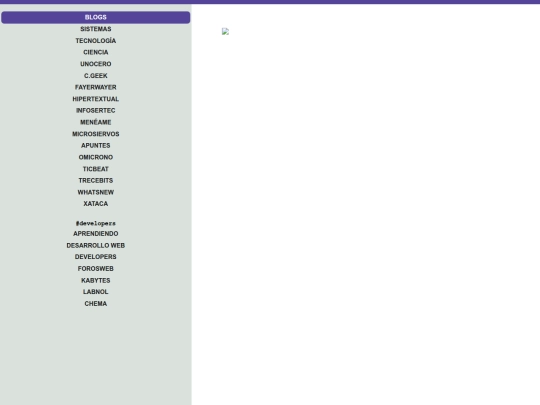The width and height of the screenshot is (540, 405).
Task: Go to DESARROLLO WEB
Action: tap(95, 246)
